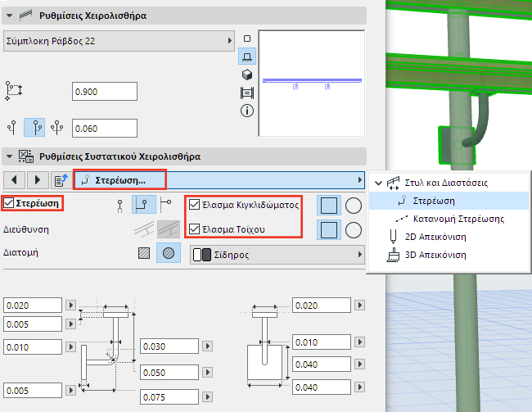Image resolution: width=532 pixels, height=412 pixels.
Task: Choose the first handrail position icon
Action: 12,128
